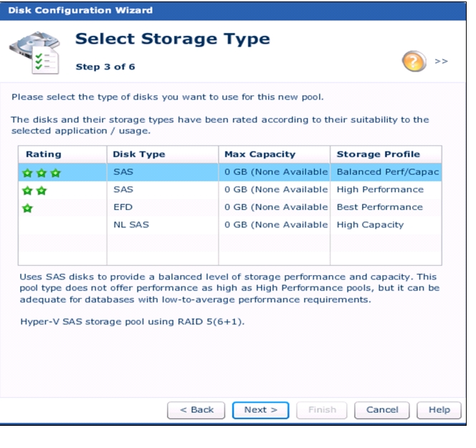This screenshot has width=476, height=448.
Task: Click the three-star rating icons
Action: pos(42,173)
